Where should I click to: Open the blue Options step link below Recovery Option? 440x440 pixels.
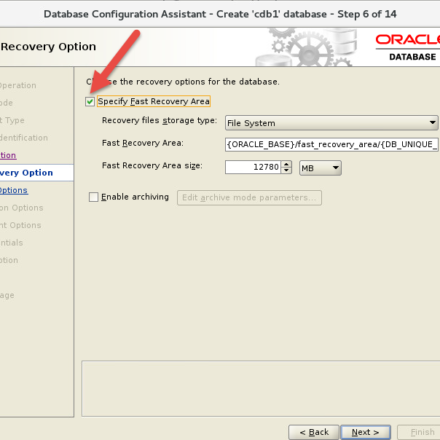(14, 190)
